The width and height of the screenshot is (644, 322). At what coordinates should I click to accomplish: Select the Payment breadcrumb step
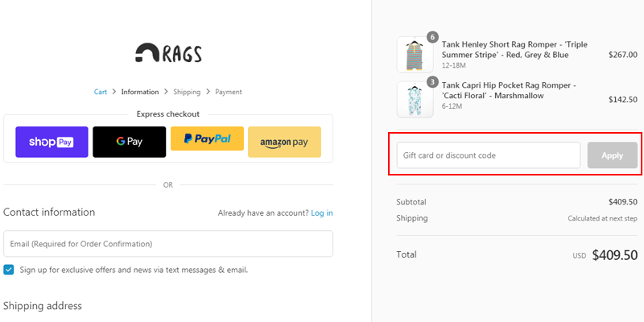(229, 92)
